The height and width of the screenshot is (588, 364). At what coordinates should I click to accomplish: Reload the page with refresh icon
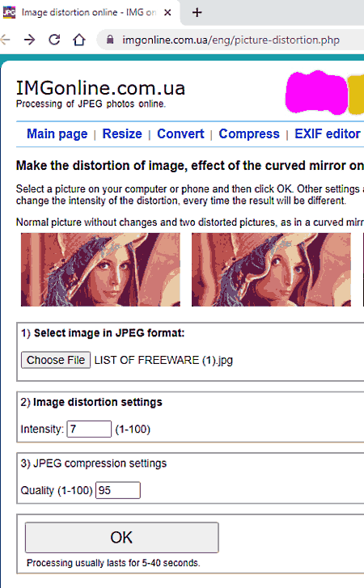pos(54,40)
